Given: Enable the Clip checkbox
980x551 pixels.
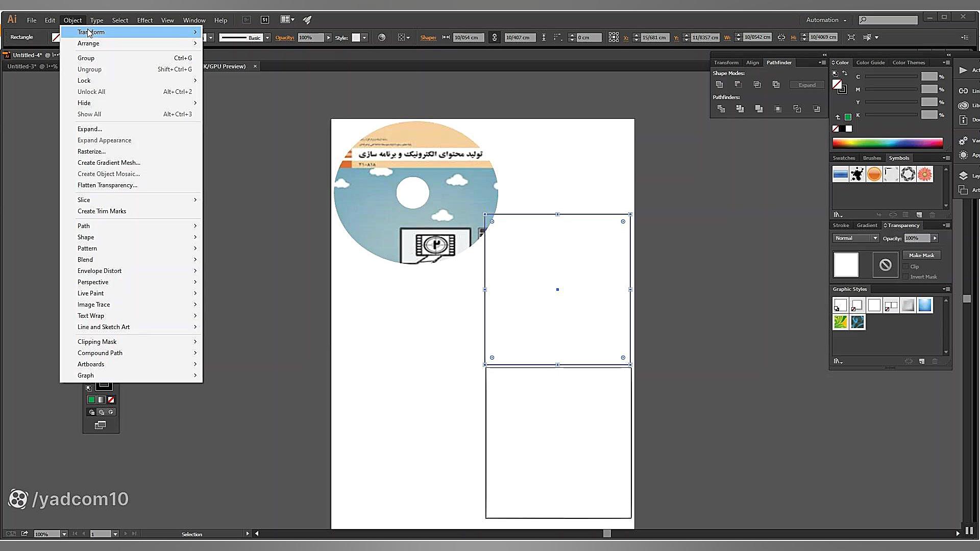Looking at the screenshot, I should [x=906, y=267].
